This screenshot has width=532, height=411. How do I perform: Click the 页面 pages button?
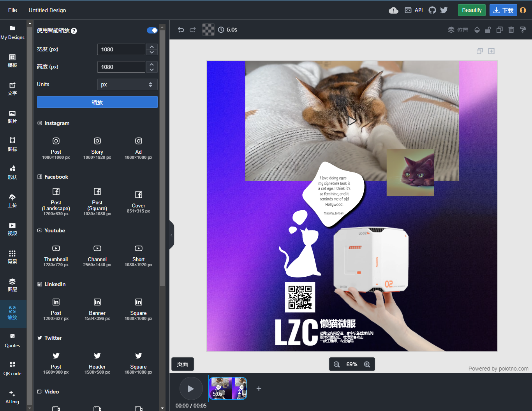(183, 364)
